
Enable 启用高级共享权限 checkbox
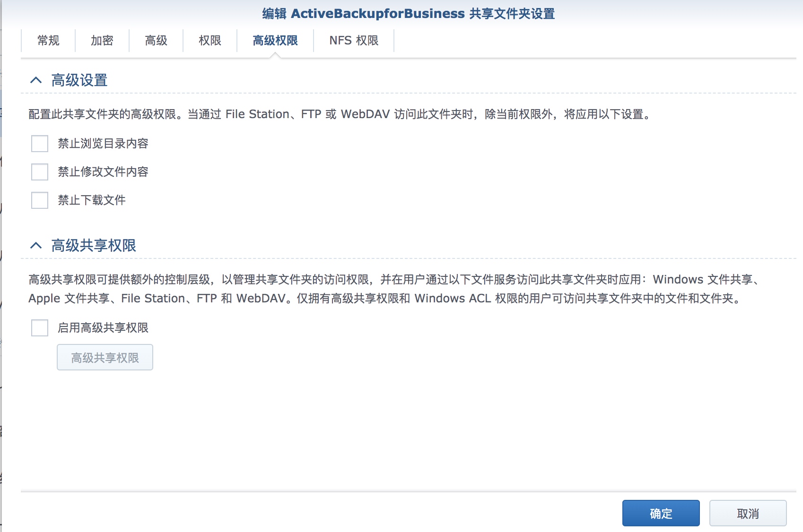coord(40,328)
